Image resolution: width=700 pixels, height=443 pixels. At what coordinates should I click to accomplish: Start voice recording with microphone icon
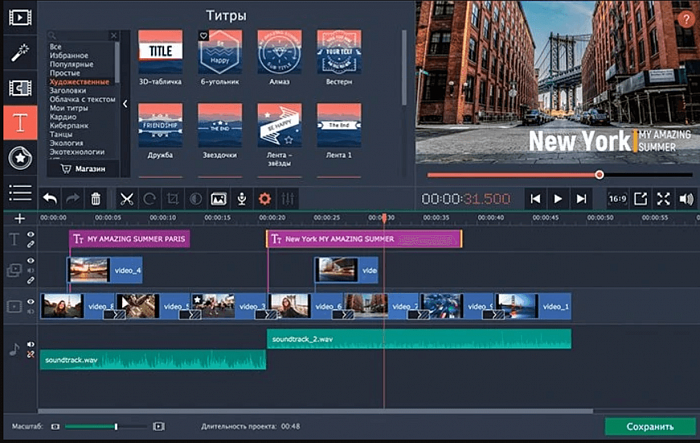(242, 199)
